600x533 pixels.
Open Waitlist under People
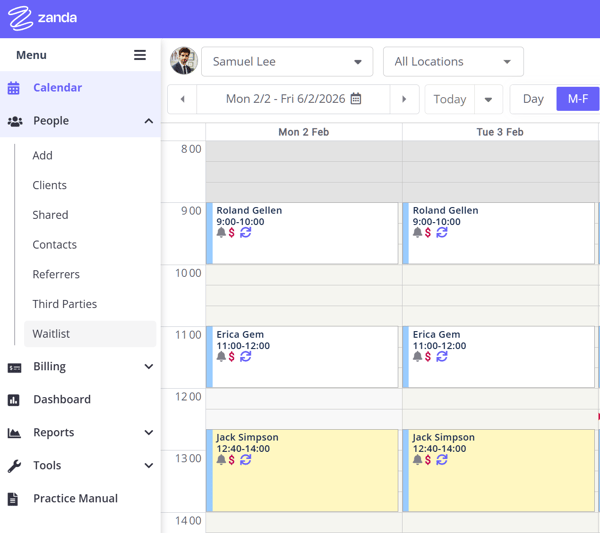[x=51, y=334]
